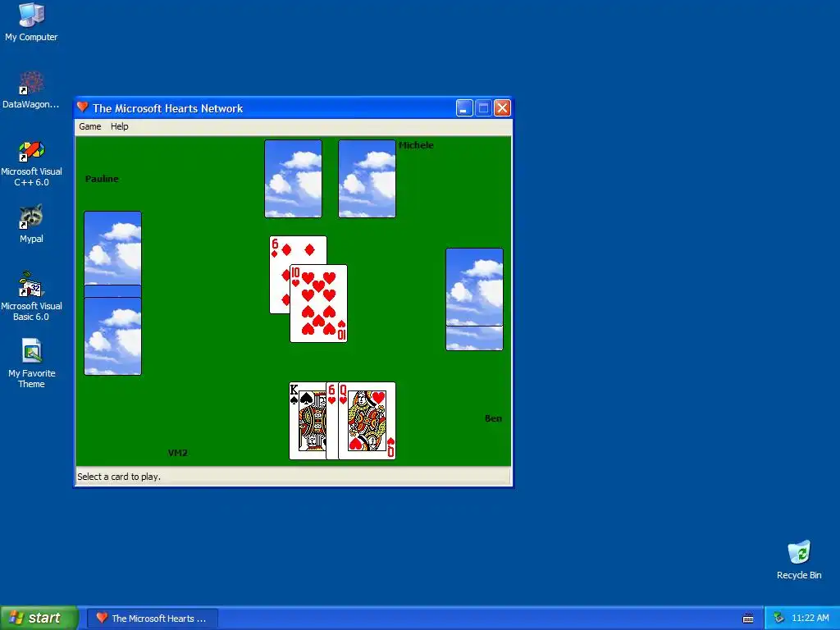This screenshot has height=630, width=840.
Task: Click Michele's right face-down card
Action: [x=367, y=179]
